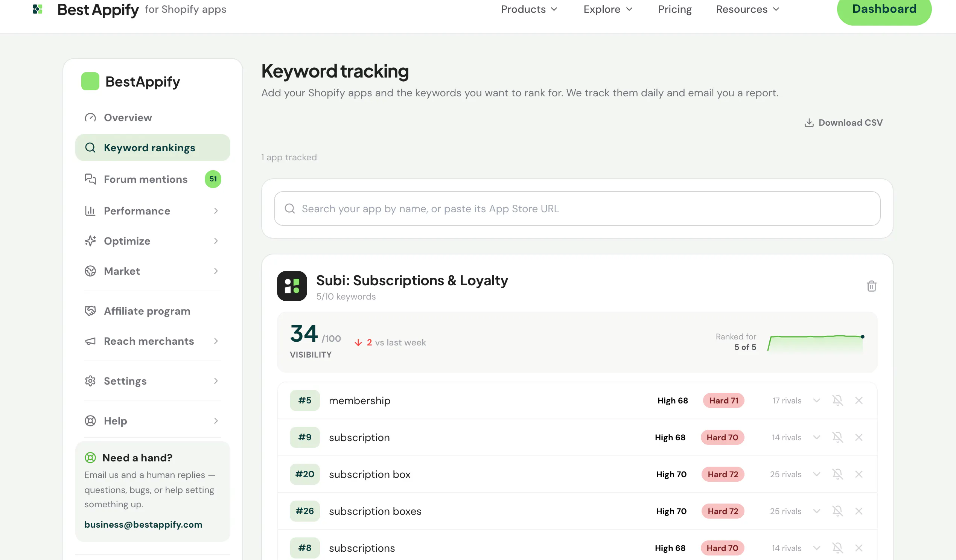Expand the sidebar Help chevron

[x=216, y=421]
